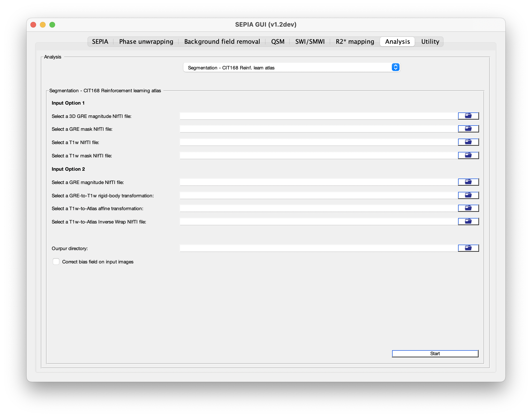Browse for T1w-to-Atlas affine transformation file
The image size is (532, 417).
pyautogui.click(x=468, y=208)
